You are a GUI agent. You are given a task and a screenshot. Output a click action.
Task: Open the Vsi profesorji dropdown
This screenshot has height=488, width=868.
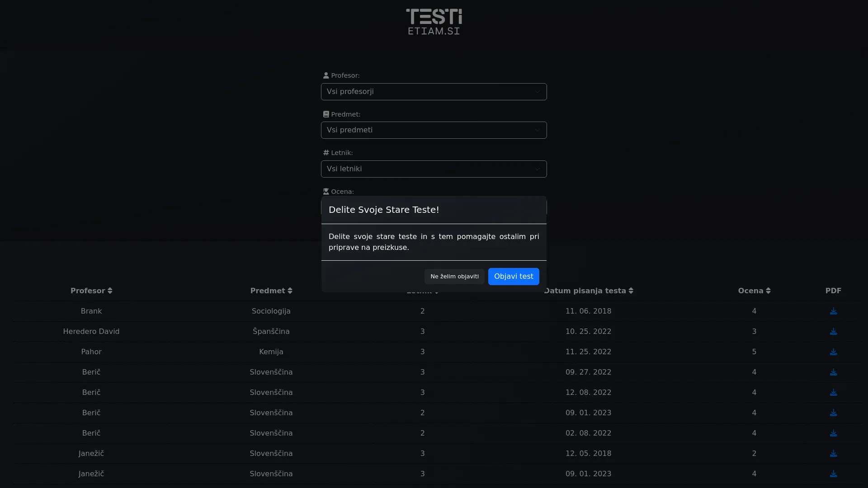tap(434, 92)
